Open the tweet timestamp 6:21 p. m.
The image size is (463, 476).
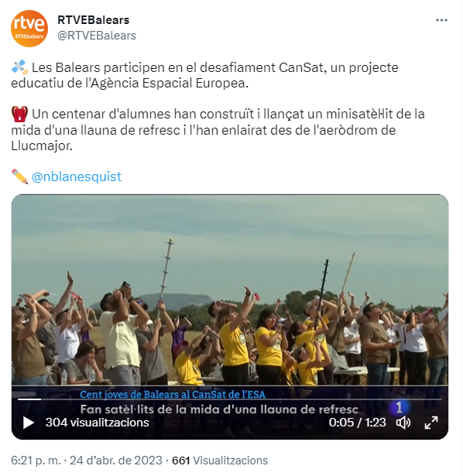pos(36,461)
